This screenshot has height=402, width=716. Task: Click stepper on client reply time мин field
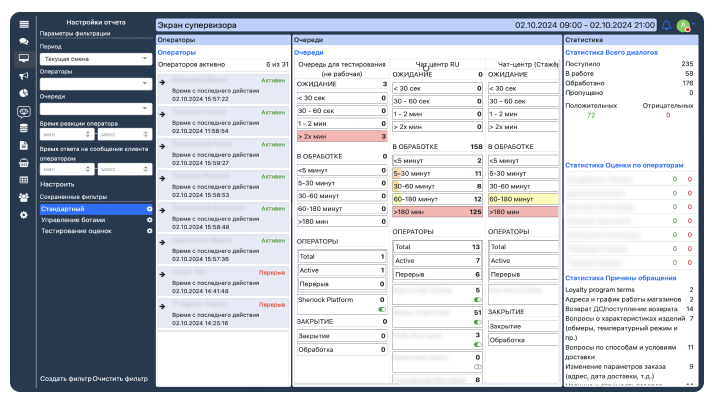point(88,169)
